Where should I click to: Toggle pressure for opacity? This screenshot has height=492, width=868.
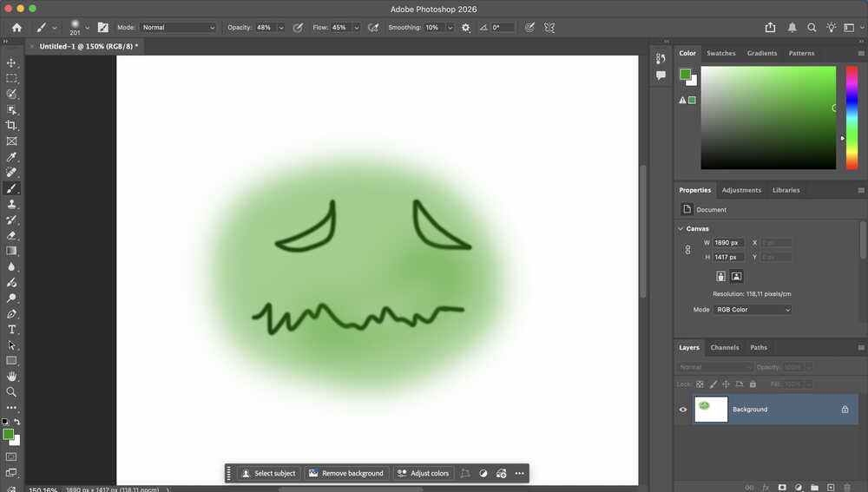(x=298, y=27)
